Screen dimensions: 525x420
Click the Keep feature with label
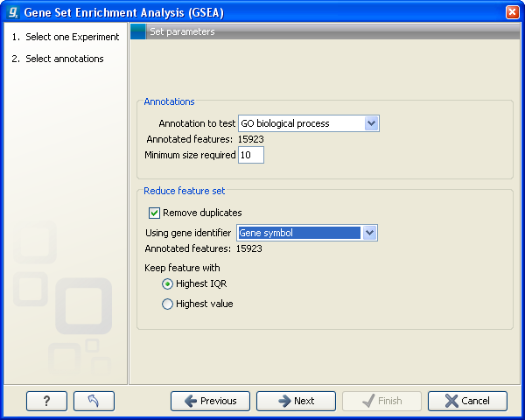click(182, 268)
